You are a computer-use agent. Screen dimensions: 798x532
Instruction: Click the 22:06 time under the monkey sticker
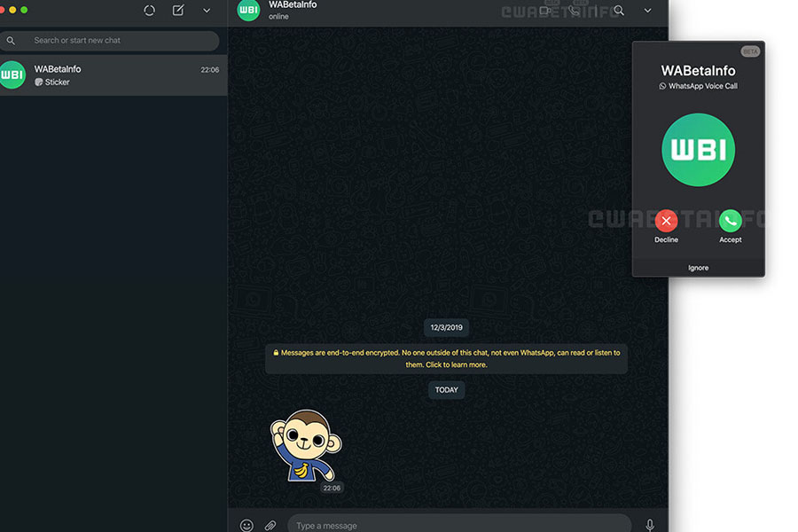(x=332, y=489)
